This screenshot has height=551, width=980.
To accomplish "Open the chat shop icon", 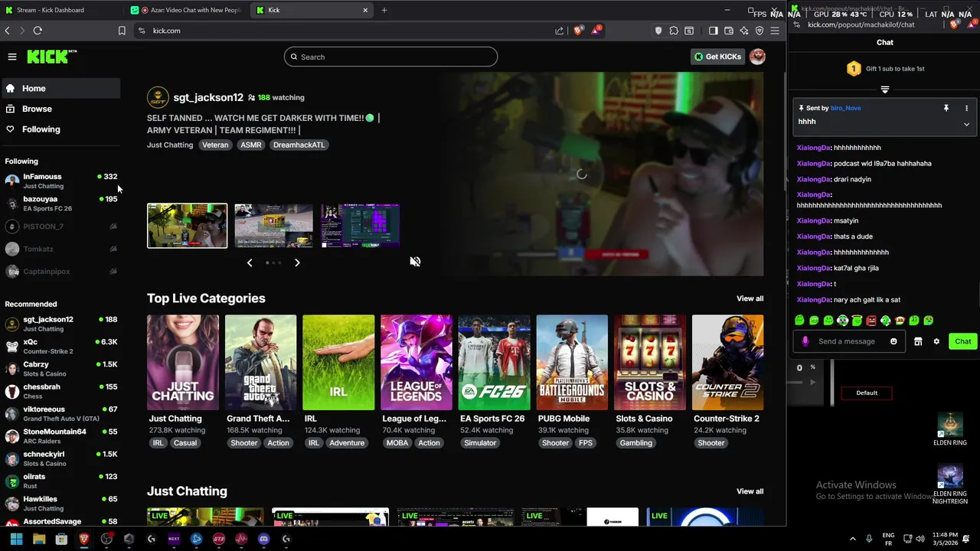I will (x=918, y=341).
